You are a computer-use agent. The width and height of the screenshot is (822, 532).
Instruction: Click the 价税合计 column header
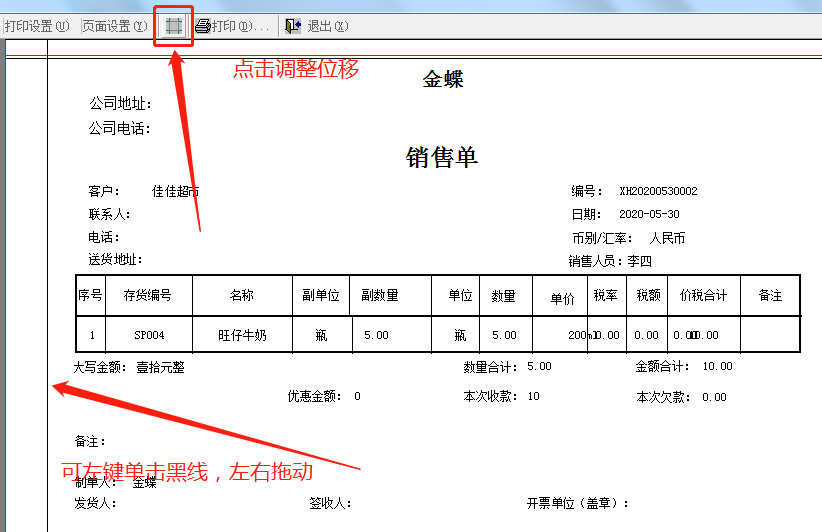coord(704,296)
